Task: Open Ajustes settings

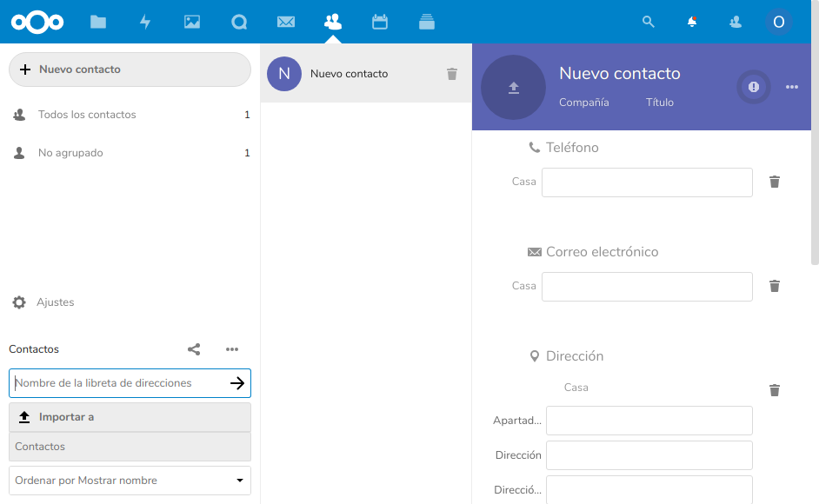Action: 55,302
